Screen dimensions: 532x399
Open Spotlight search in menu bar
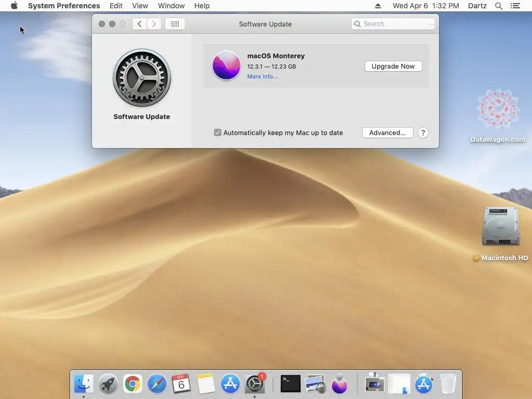point(499,6)
